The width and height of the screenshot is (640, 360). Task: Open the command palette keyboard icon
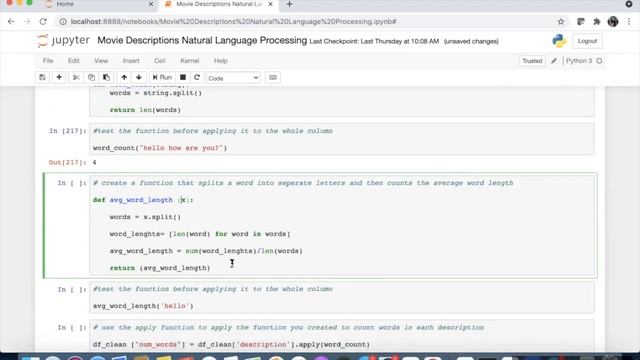click(273, 78)
